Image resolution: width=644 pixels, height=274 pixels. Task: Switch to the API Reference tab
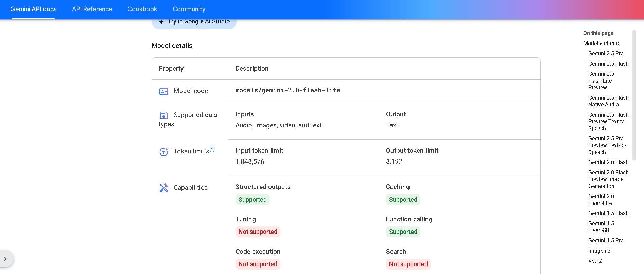coord(92,9)
